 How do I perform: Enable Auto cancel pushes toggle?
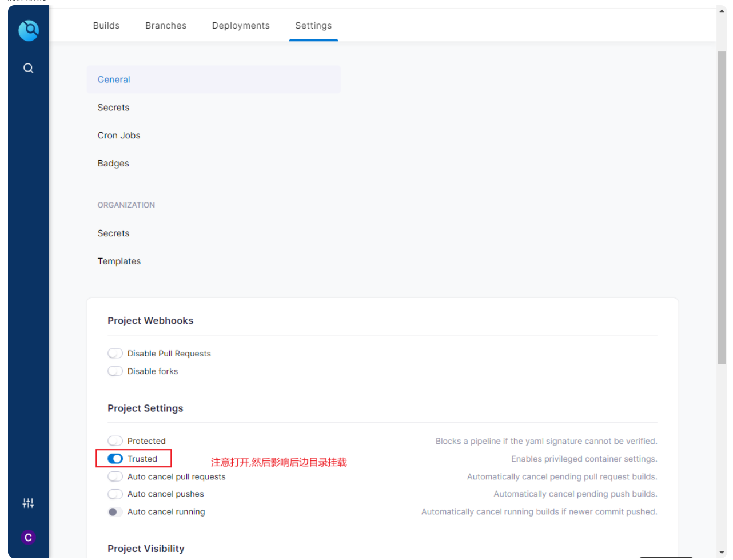point(115,494)
